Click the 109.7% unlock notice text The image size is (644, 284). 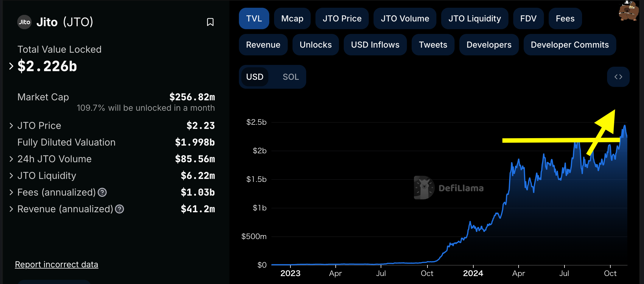pos(146,108)
